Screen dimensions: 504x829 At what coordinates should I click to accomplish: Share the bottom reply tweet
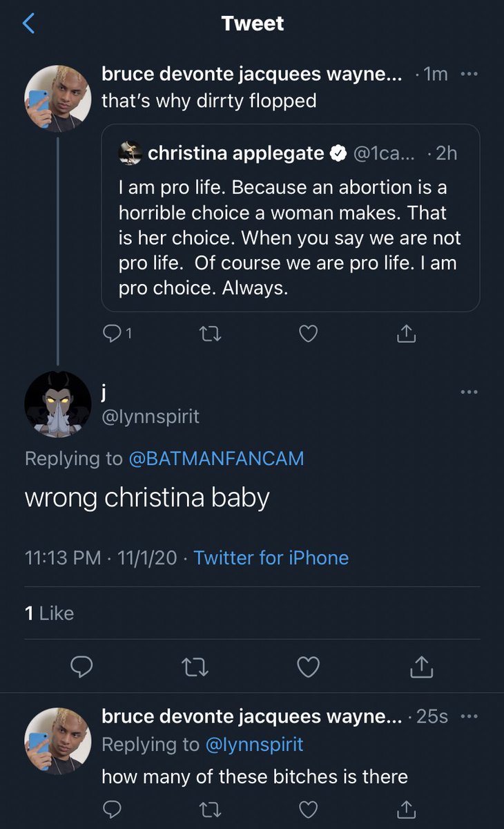(x=407, y=808)
